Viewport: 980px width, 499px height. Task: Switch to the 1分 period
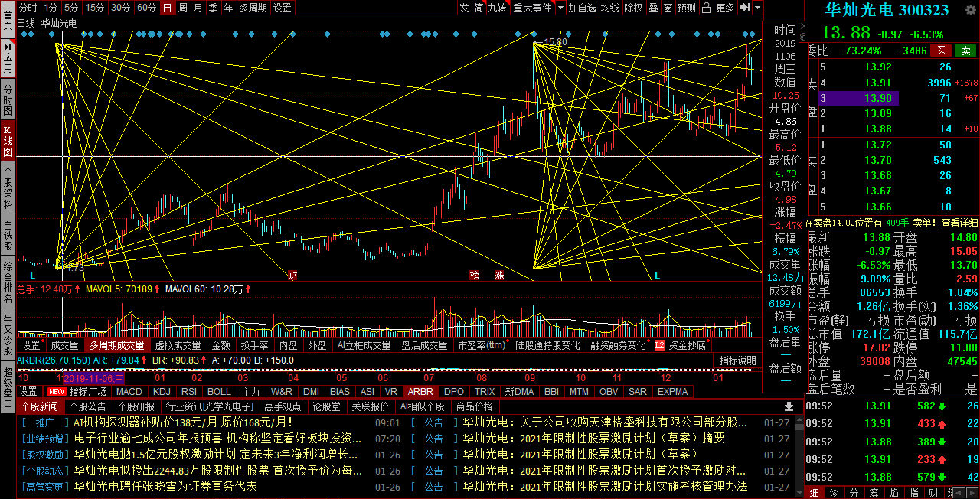51,8
